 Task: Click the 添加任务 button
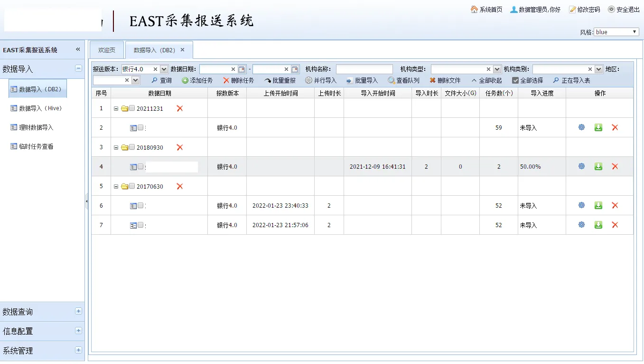(197, 80)
